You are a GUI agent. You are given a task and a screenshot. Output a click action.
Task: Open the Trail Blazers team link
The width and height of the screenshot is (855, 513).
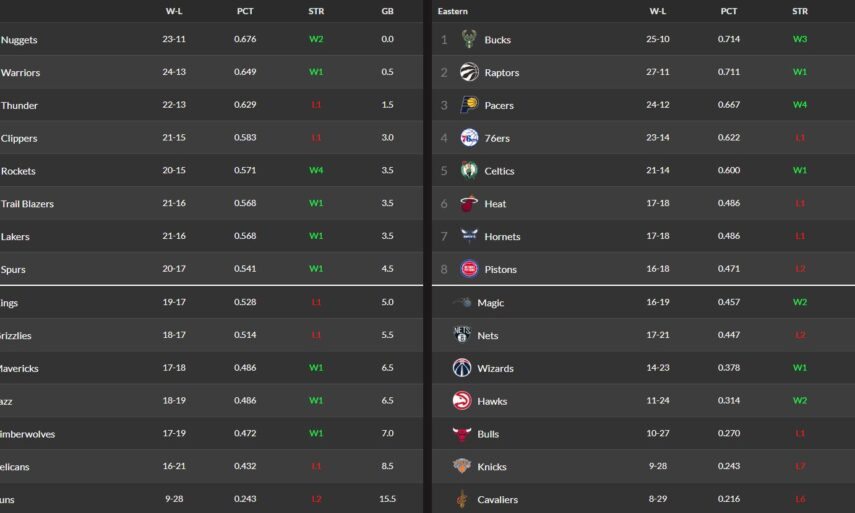tap(27, 204)
